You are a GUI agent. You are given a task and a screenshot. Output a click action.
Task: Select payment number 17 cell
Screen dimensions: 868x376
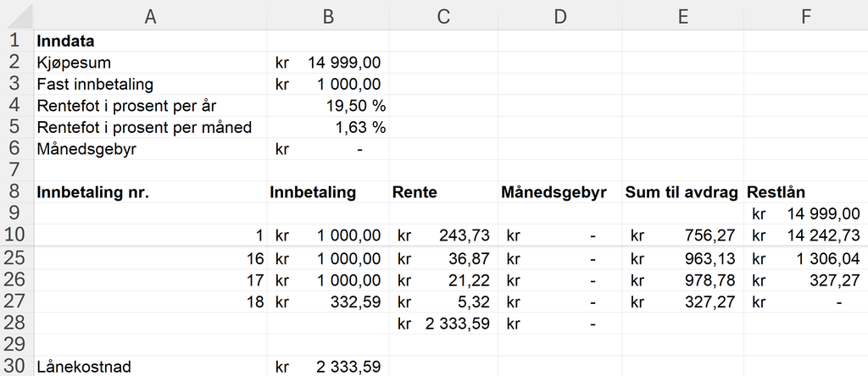tap(150, 279)
